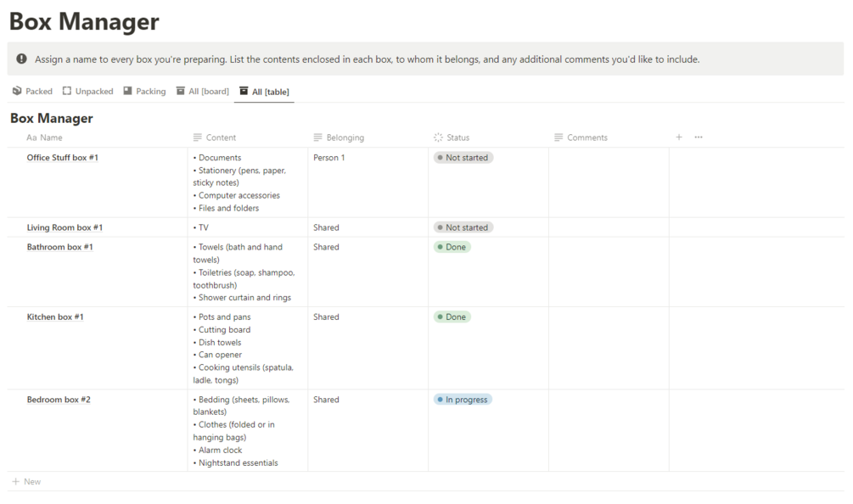Click the Belonging column header

pyautogui.click(x=345, y=137)
